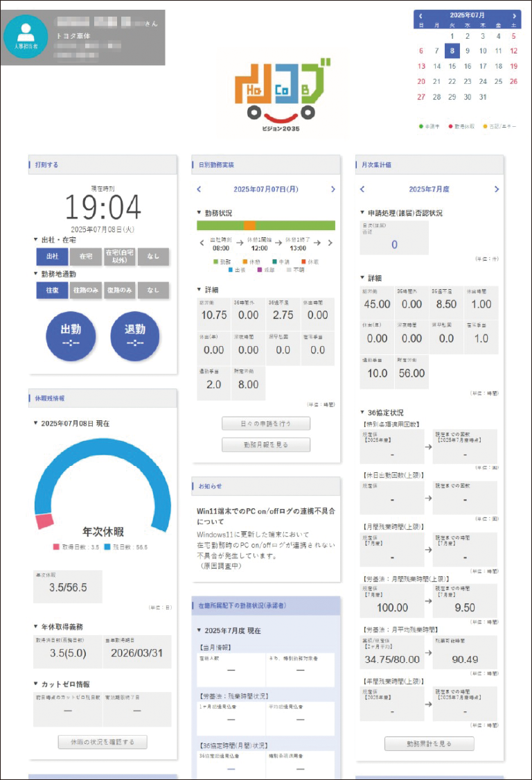
Task: Click the green work status timeline bar
Action: pyautogui.click(x=266, y=225)
